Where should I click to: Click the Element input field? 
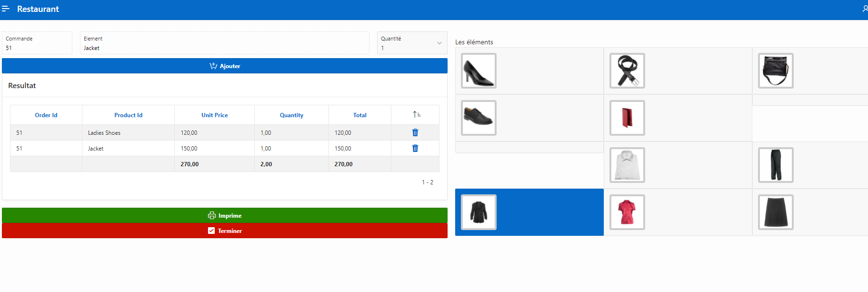[224, 48]
